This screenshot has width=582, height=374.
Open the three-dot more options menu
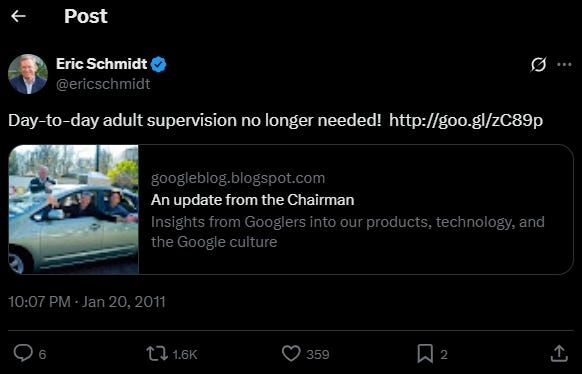(564, 65)
